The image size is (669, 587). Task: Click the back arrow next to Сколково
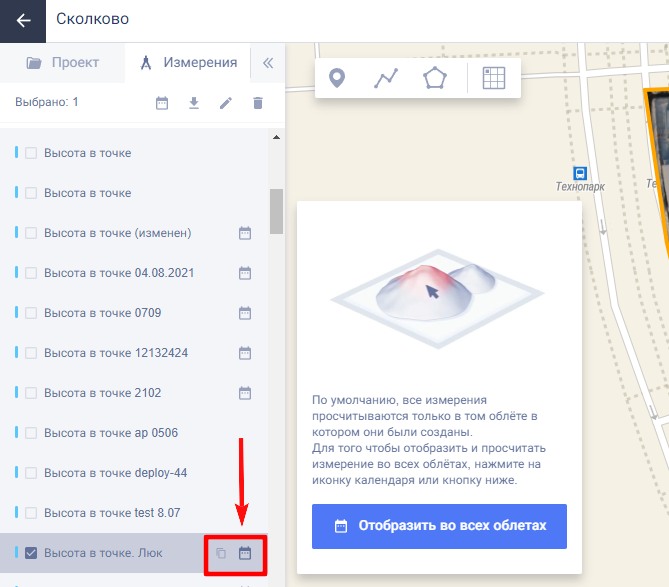click(x=23, y=20)
